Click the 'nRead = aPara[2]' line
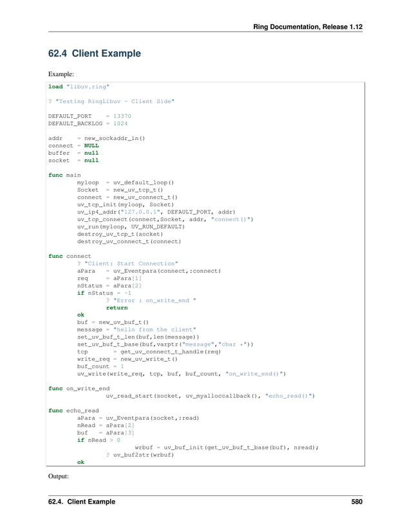 click(x=106, y=426)
